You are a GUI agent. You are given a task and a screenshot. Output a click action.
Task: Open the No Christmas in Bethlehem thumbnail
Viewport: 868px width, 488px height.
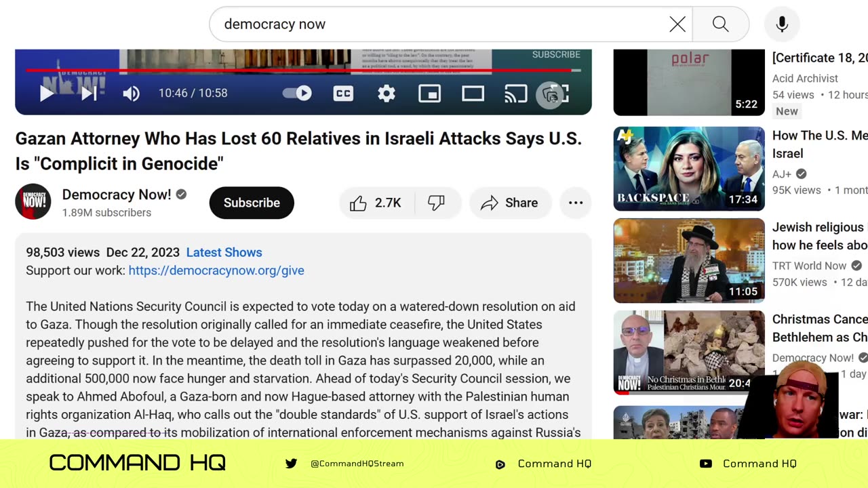[689, 352]
